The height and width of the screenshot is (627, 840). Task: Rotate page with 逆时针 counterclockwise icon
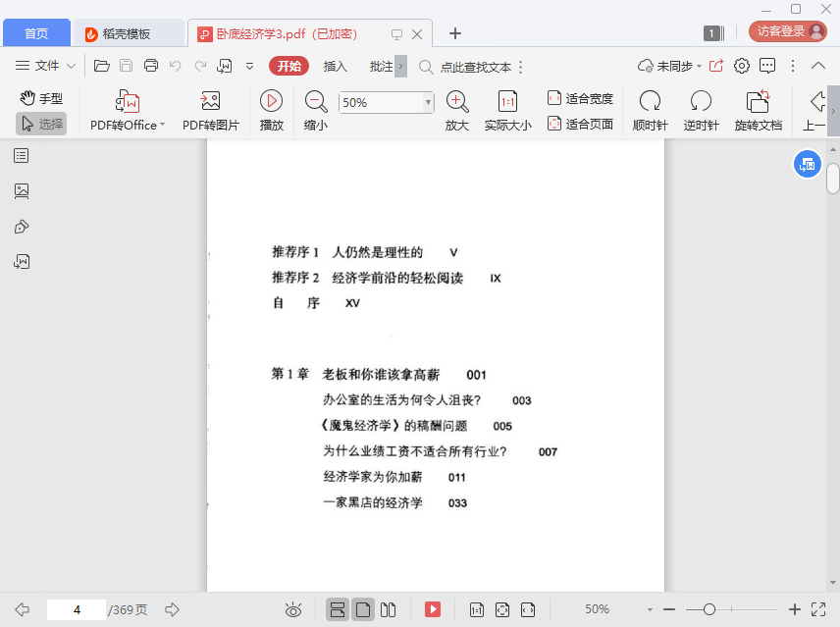click(x=701, y=101)
